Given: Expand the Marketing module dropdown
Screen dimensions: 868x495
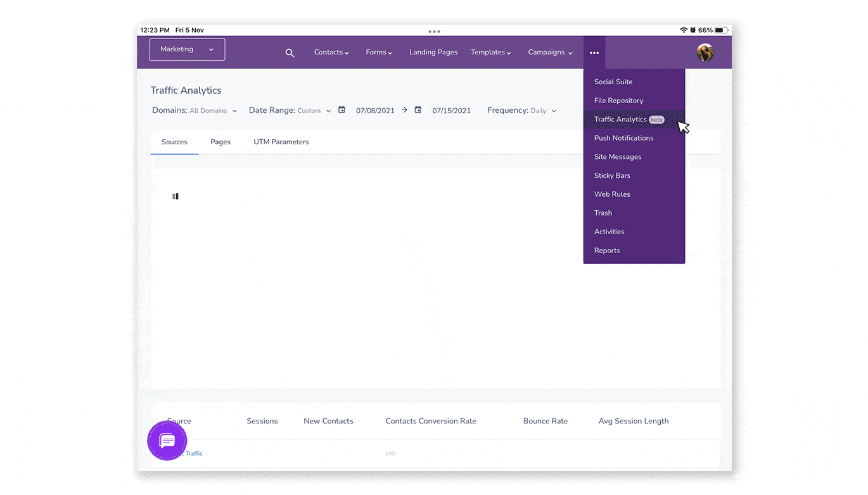Looking at the screenshot, I should click(187, 49).
